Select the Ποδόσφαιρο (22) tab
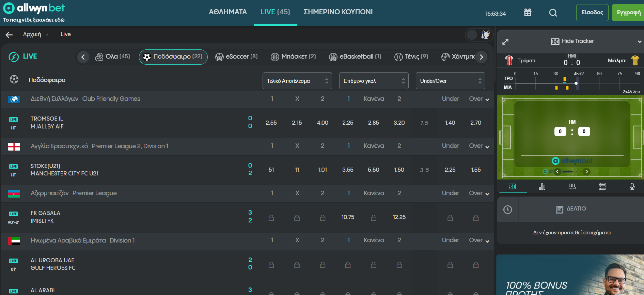This screenshot has width=644, height=295. [173, 57]
